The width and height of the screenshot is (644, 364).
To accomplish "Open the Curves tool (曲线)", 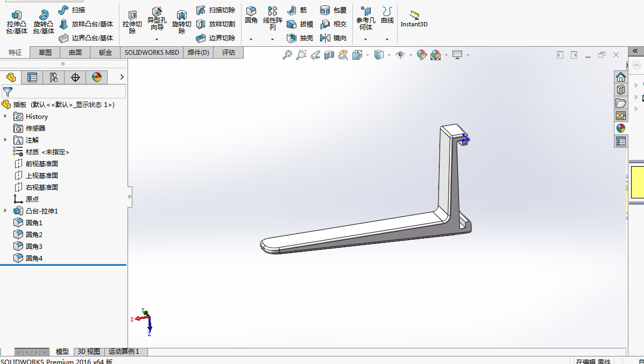I will click(387, 15).
